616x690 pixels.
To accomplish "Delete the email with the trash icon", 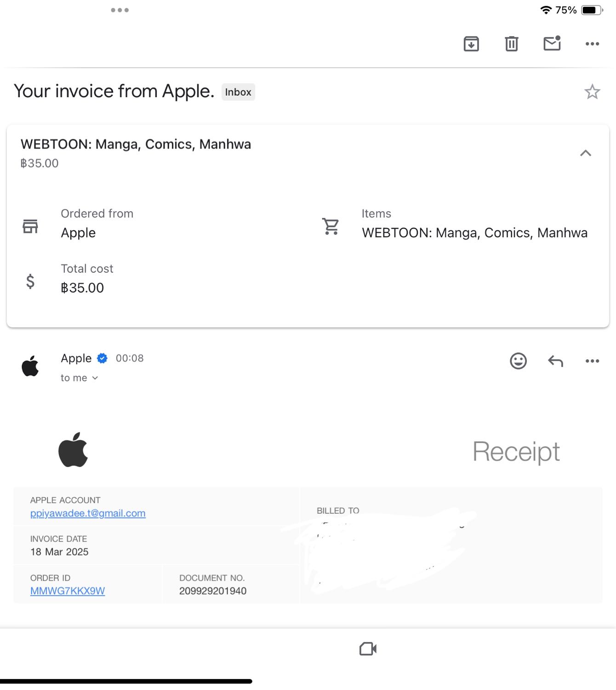I will (512, 44).
